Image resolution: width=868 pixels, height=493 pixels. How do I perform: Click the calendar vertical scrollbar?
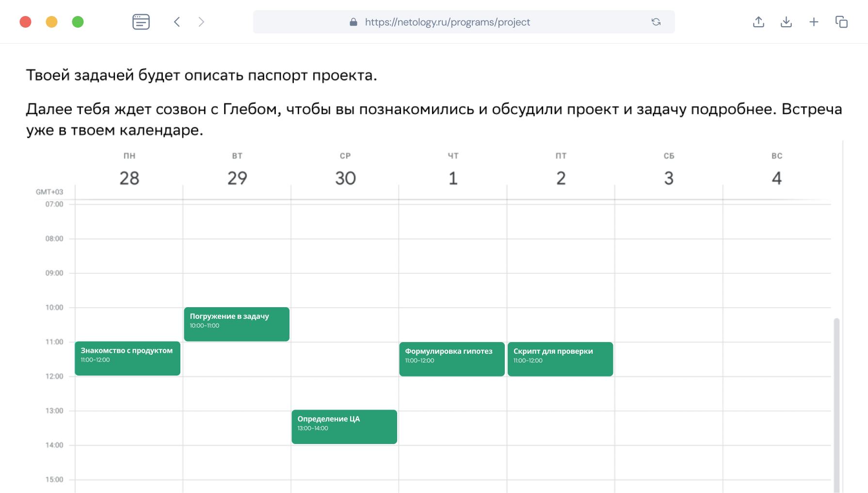pyautogui.click(x=836, y=403)
